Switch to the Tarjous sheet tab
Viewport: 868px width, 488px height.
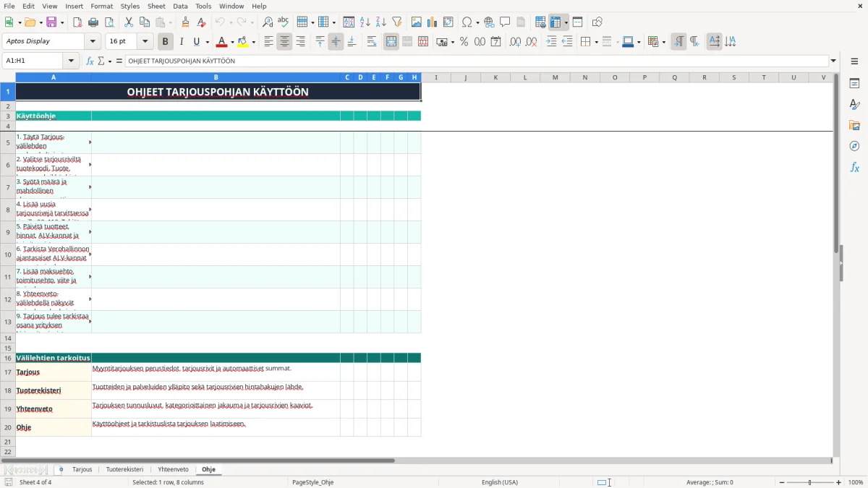tap(82, 470)
